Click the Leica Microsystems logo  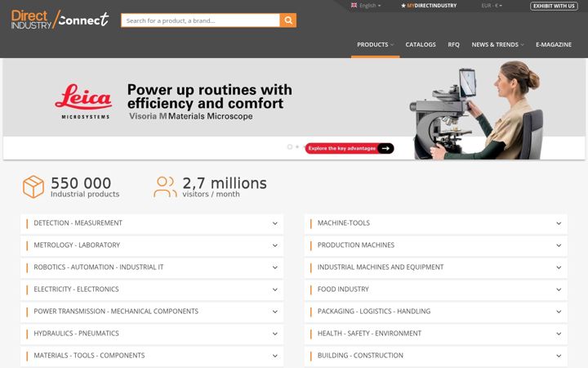(83, 101)
